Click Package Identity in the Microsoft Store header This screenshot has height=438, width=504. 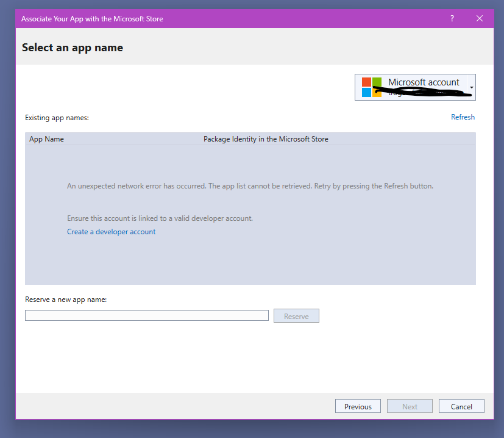(x=266, y=139)
